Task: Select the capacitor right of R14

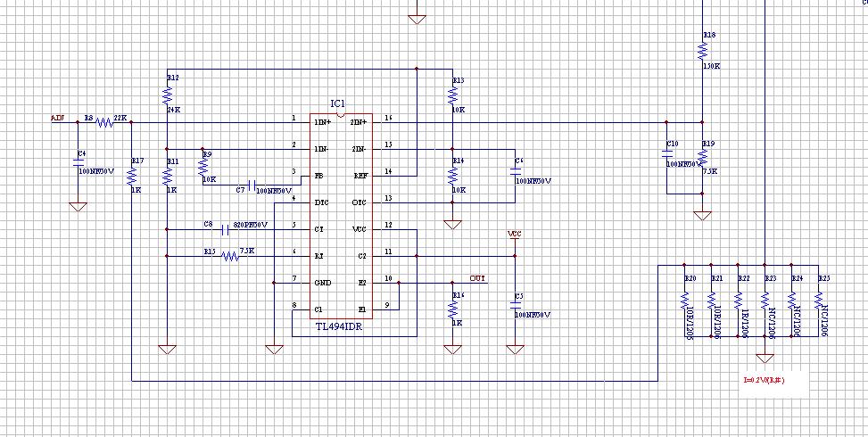Action: pos(516,172)
